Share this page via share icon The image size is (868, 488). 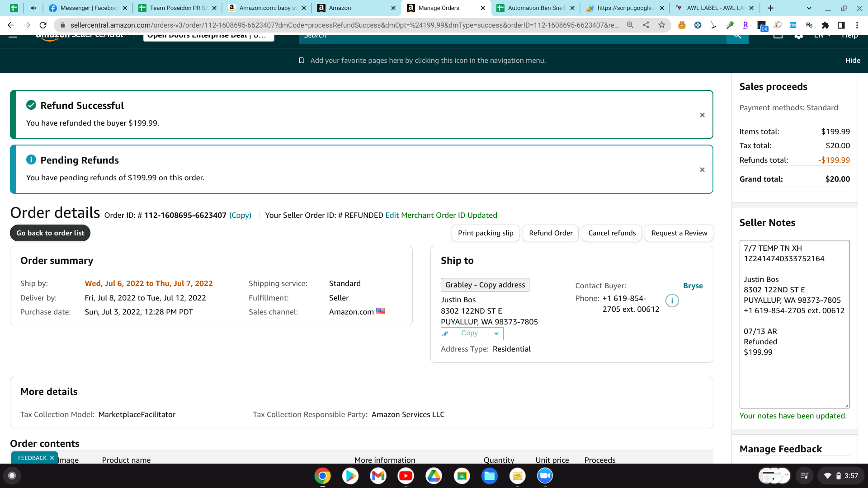(646, 25)
